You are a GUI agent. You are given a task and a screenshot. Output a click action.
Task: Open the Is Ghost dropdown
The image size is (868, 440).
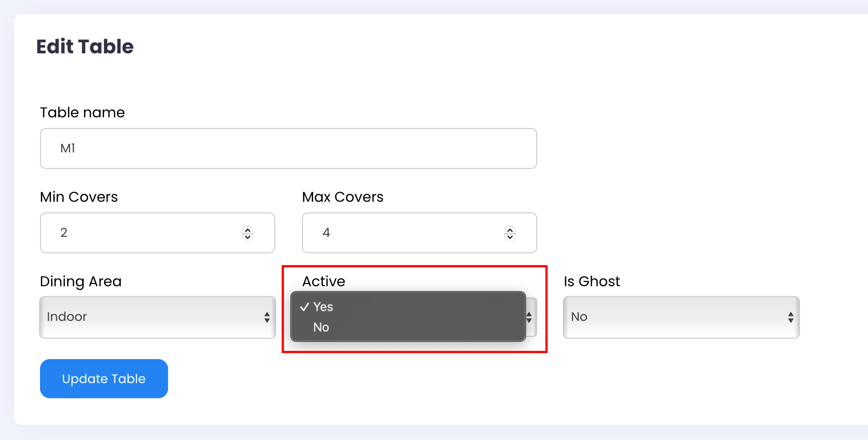pyautogui.click(x=676, y=317)
